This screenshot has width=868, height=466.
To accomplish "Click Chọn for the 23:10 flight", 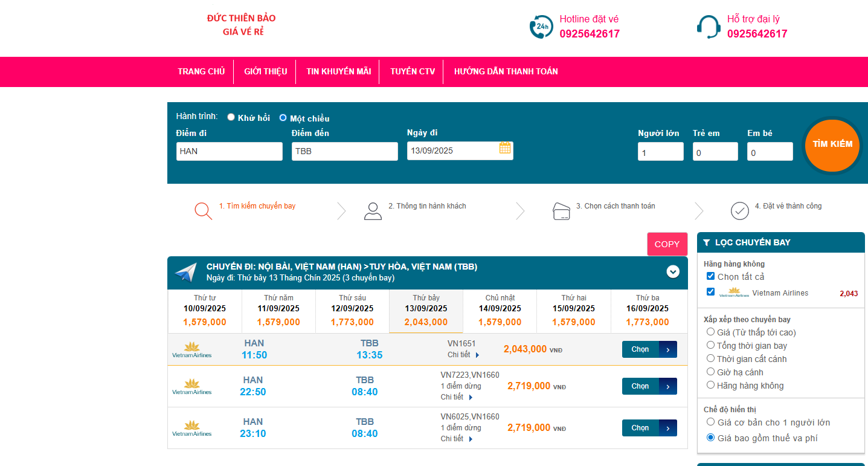I will coord(649,428).
